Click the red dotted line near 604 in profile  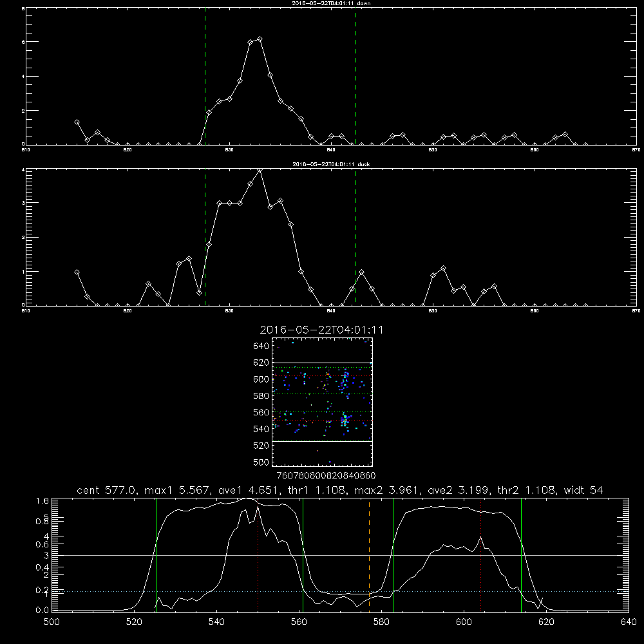coord(480,554)
